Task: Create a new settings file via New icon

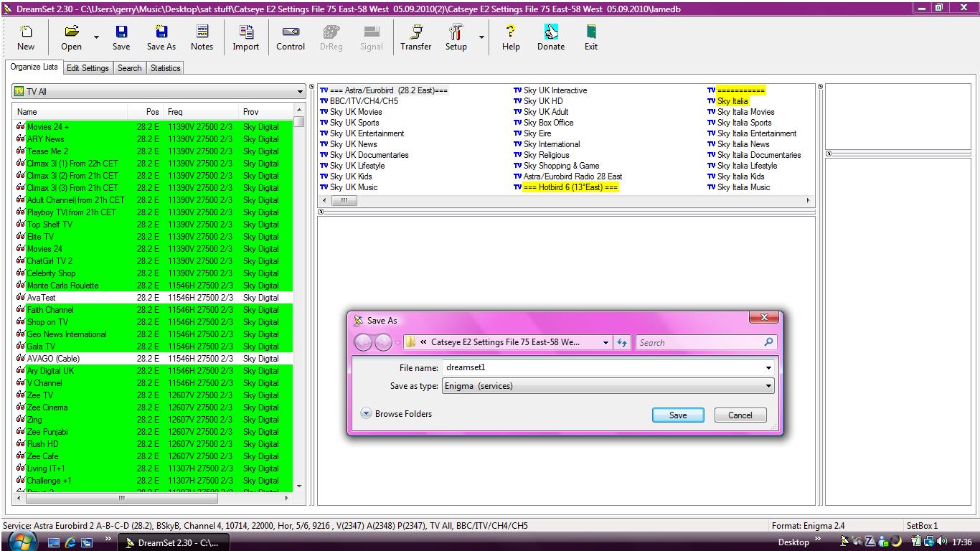Action: coord(25,37)
